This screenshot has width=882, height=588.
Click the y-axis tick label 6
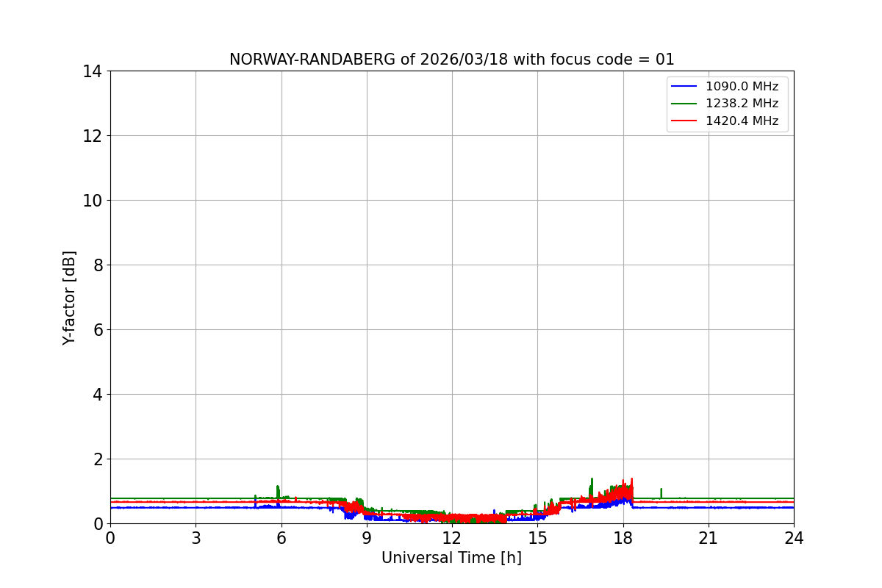(97, 330)
